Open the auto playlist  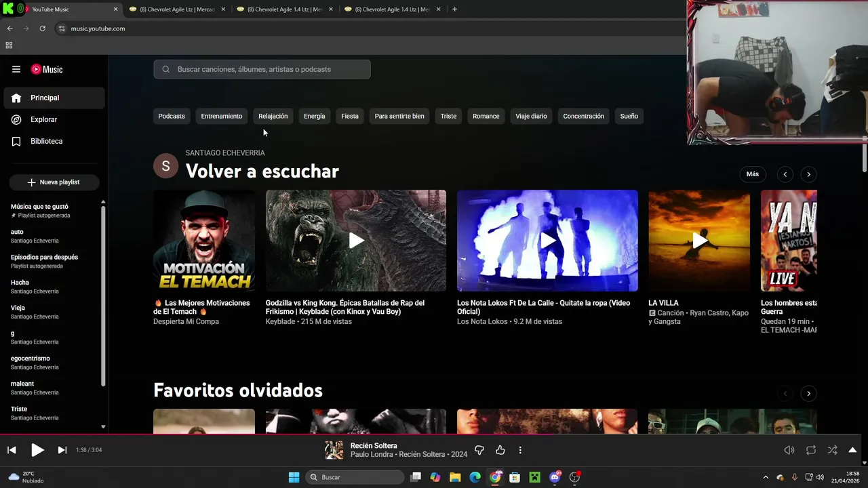[54, 236]
